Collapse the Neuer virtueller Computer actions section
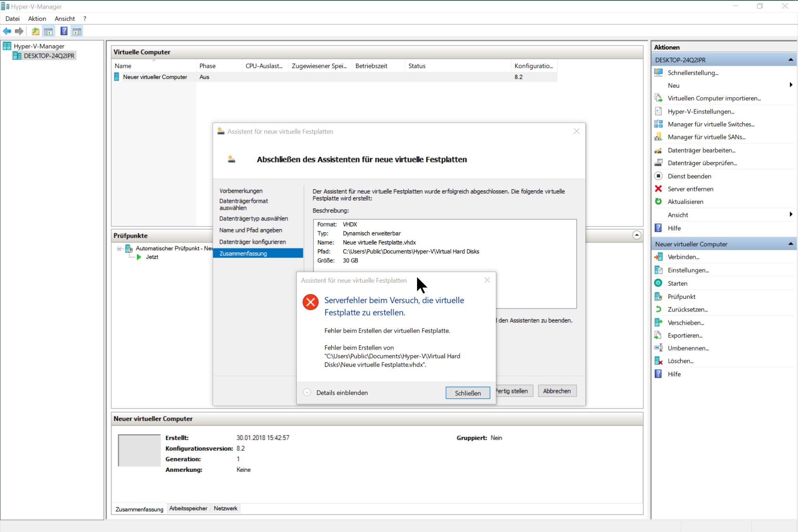The width and height of the screenshot is (798, 532). [791, 244]
